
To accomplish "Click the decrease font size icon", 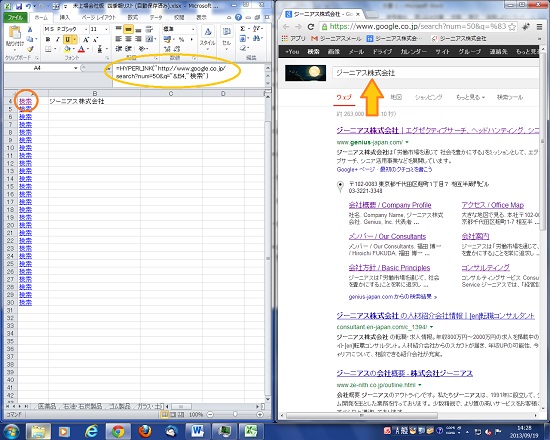I will (95, 40).
